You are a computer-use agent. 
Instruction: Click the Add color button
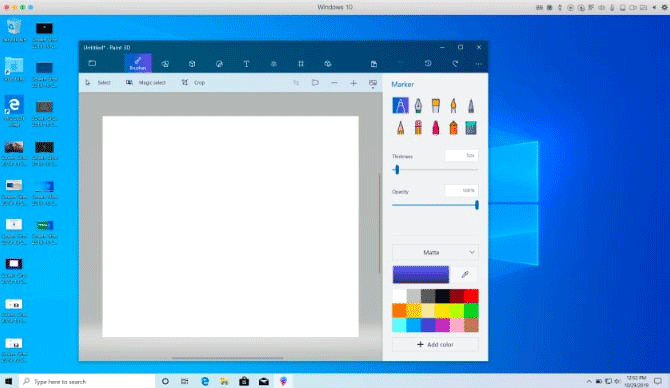435,344
